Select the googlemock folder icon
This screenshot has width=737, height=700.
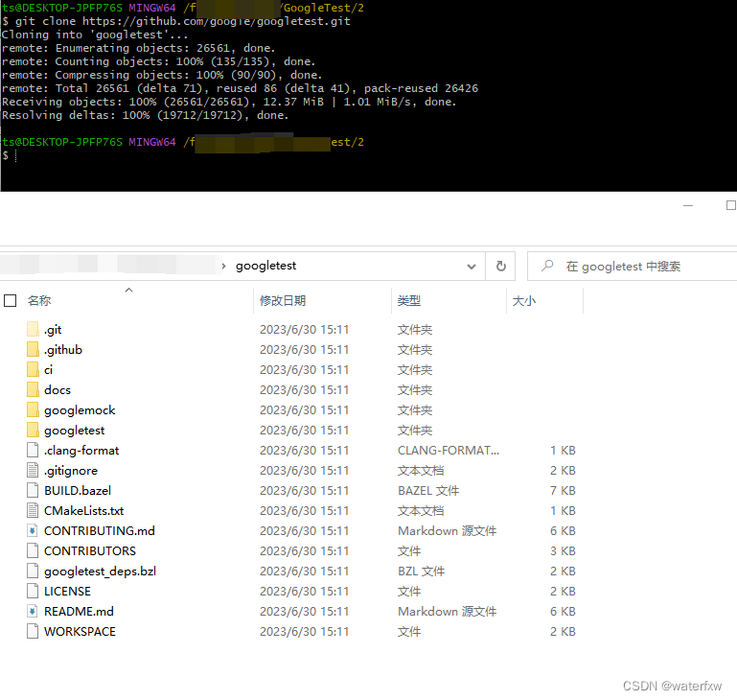pos(33,409)
